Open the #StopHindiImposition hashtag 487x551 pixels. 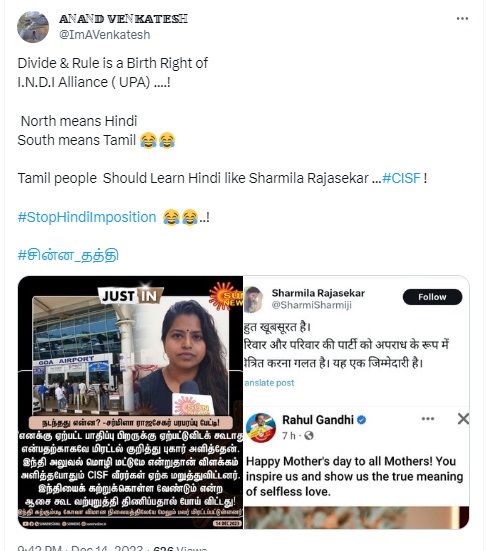point(87,217)
